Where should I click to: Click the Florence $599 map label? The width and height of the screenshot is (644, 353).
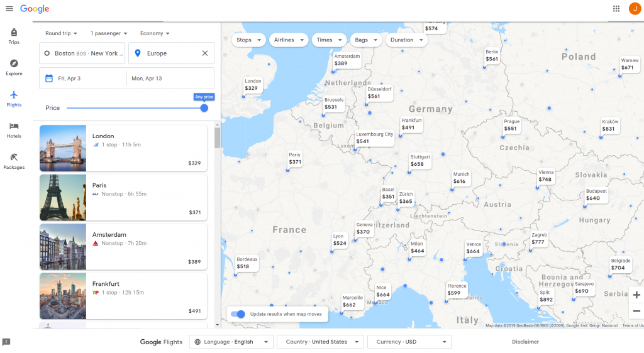coord(457,290)
